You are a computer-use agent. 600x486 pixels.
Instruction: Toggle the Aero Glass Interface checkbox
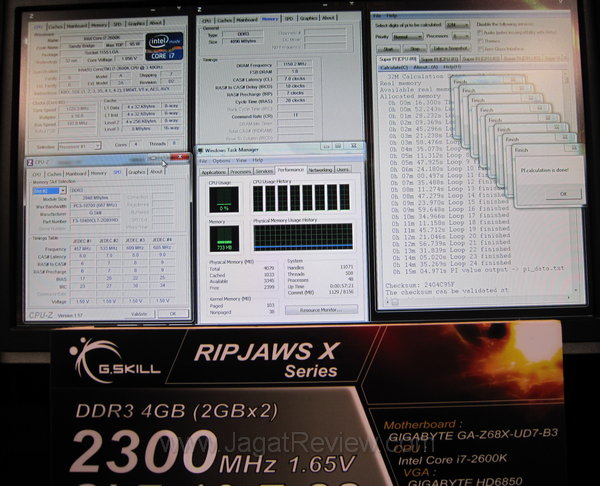pyautogui.click(x=480, y=49)
